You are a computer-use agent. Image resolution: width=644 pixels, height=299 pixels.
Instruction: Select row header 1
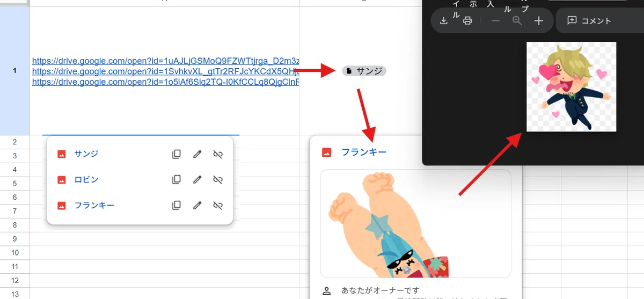(14, 71)
